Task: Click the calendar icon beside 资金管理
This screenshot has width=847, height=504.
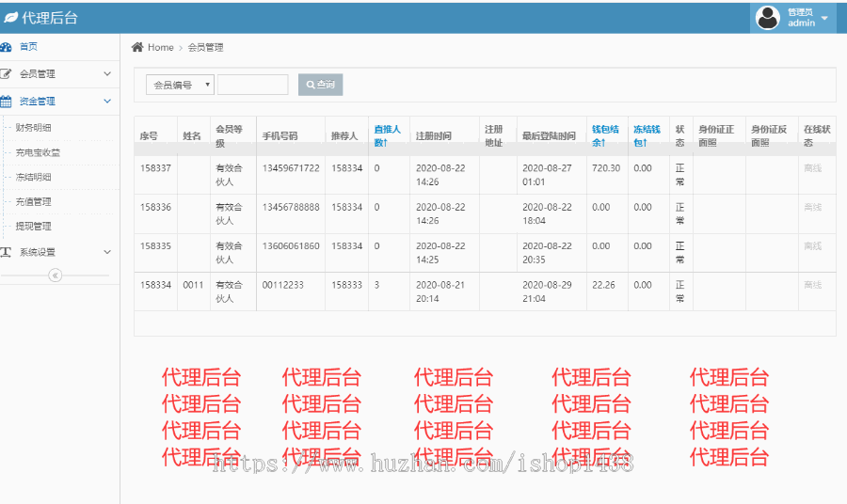Action: [x=7, y=101]
